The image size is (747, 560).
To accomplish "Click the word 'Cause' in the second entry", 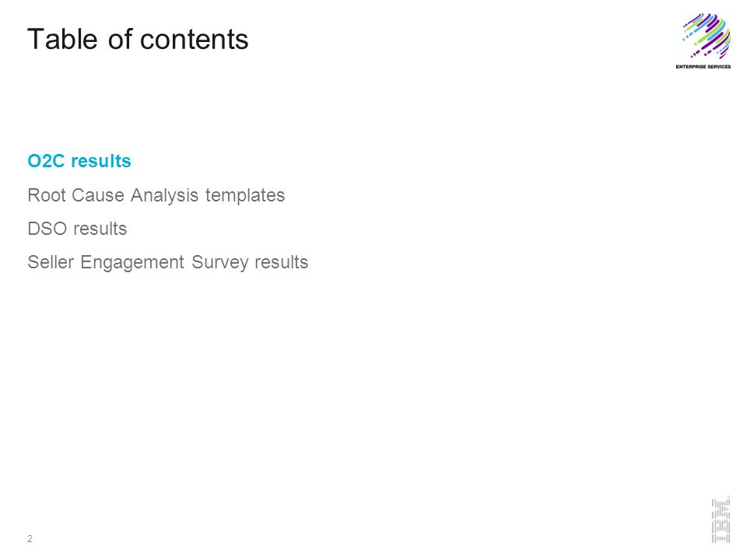I will (x=98, y=195).
